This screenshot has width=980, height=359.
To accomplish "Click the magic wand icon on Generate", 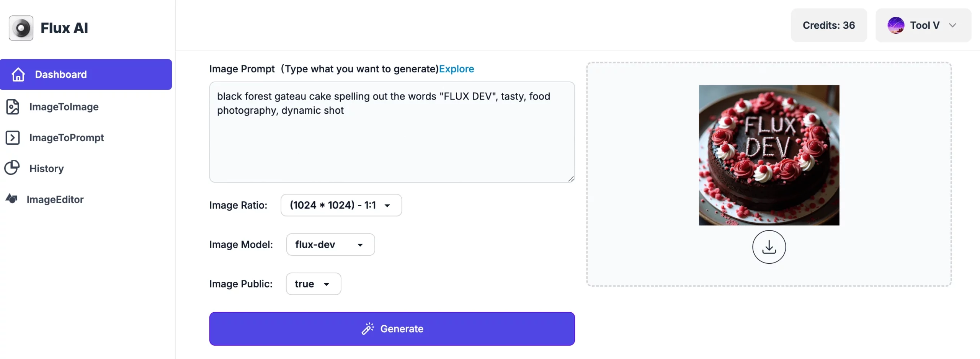I will 367,329.
